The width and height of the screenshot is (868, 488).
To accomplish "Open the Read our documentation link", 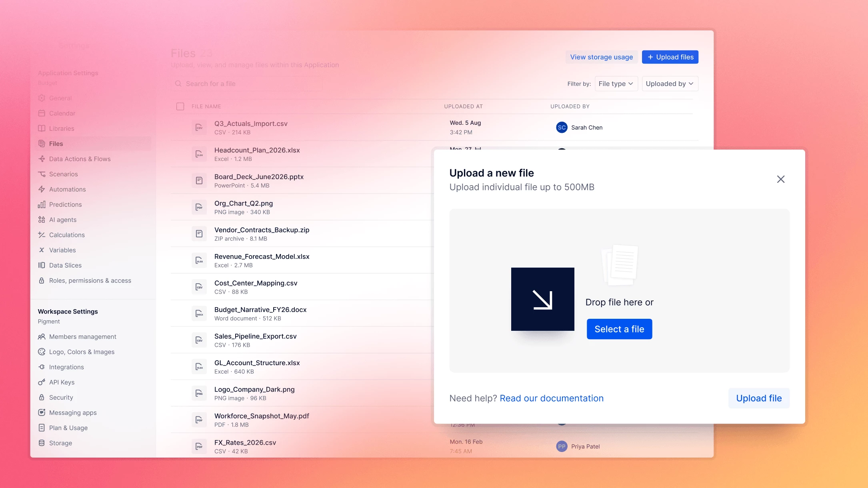I will point(552,398).
